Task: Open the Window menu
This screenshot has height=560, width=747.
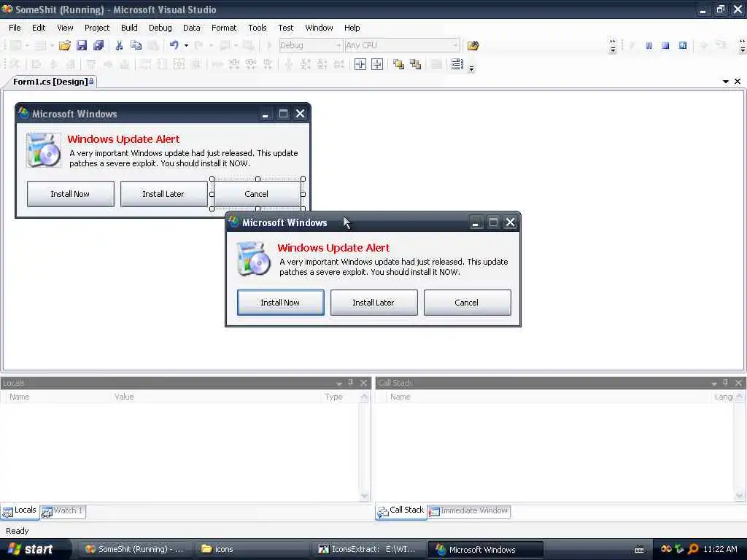Action: tap(319, 28)
